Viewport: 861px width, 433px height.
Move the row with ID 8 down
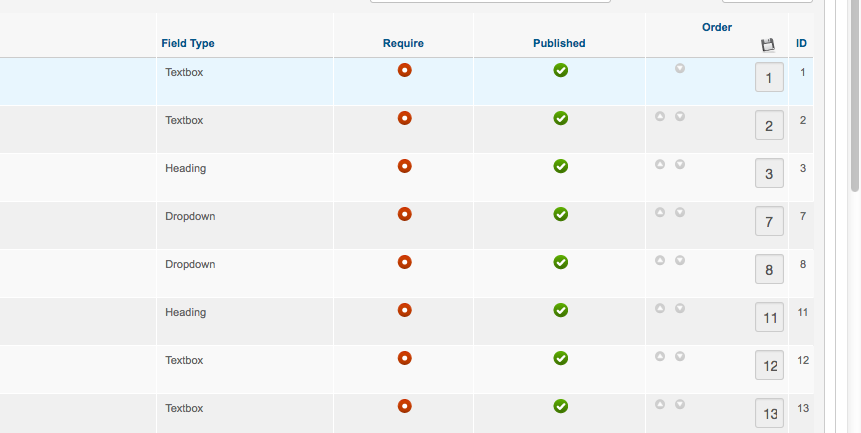680,261
